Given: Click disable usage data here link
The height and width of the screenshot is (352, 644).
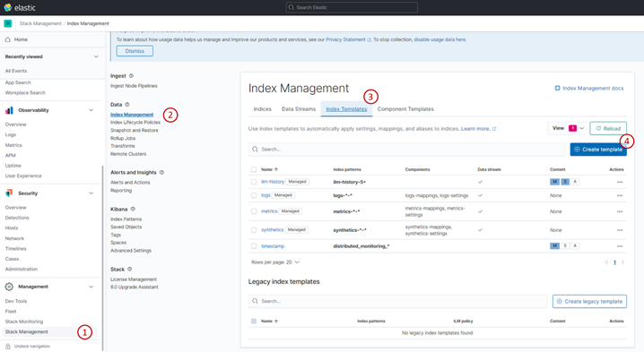Looking at the screenshot, I should coord(439,39).
